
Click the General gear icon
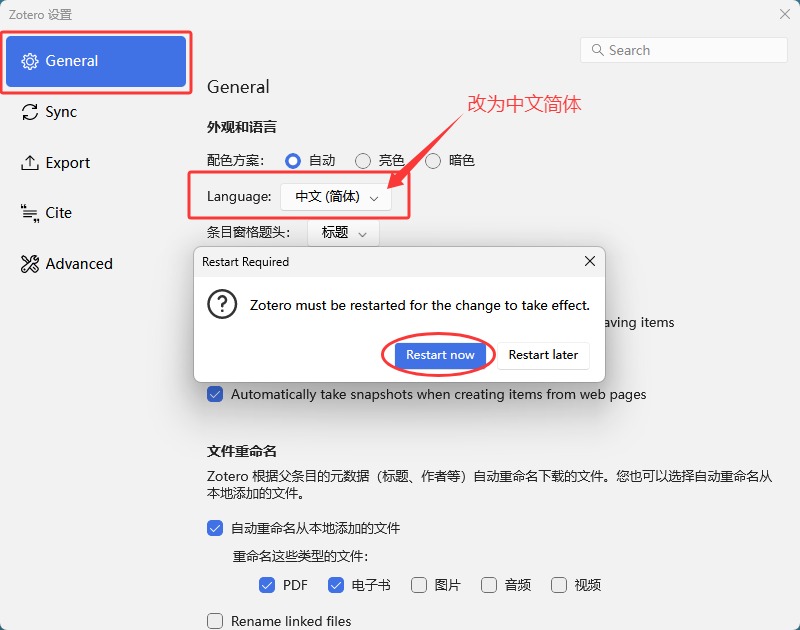[30, 61]
